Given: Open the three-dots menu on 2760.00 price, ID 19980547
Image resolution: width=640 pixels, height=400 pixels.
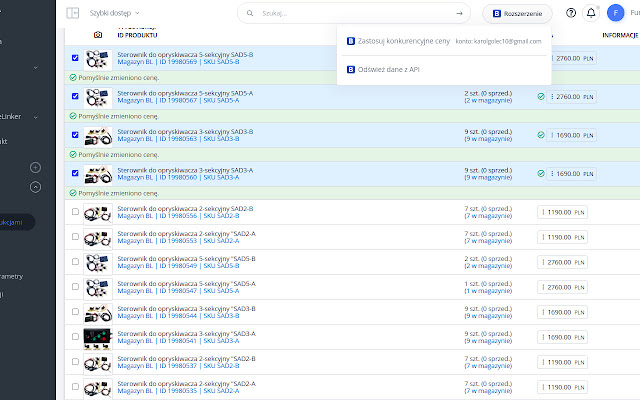Looking at the screenshot, I should (x=543, y=287).
